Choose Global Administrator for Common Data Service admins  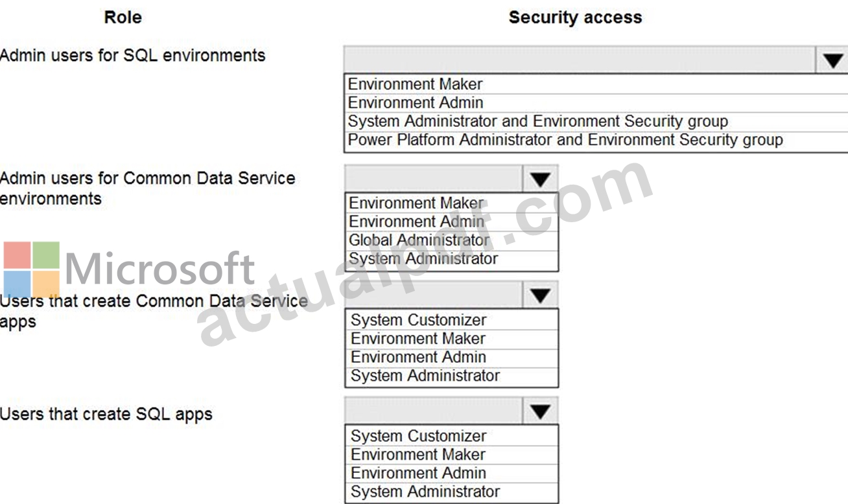451,240
